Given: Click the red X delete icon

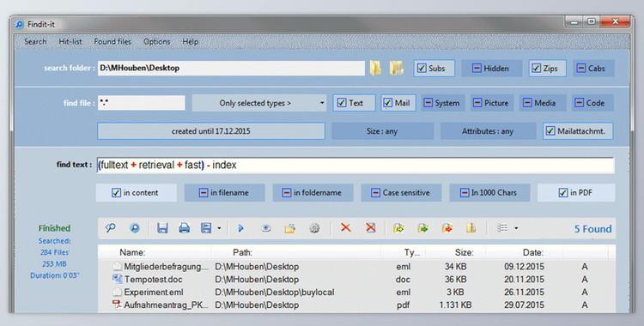Looking at the screenshot, I should 346,227.
